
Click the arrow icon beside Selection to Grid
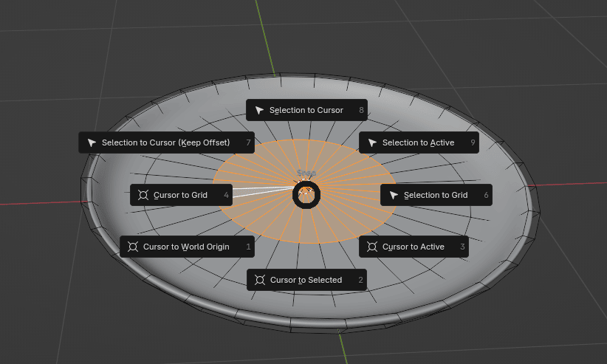(394, 195)
